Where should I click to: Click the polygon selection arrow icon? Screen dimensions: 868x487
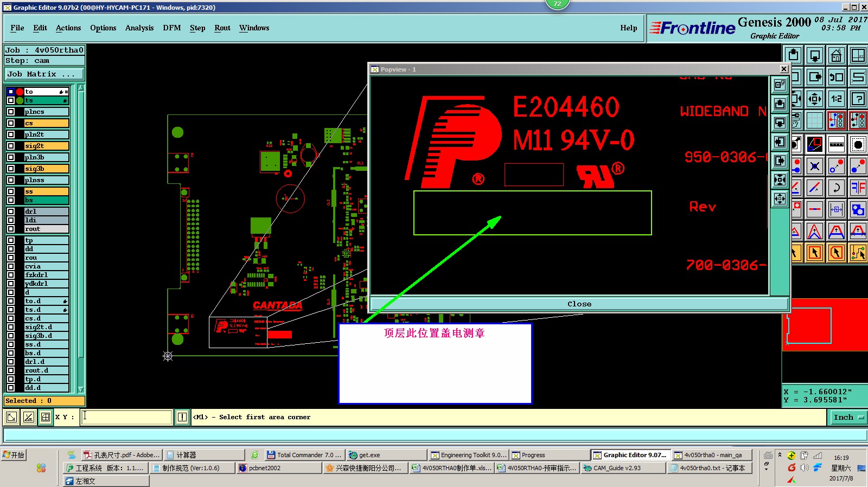coord(836,253)
